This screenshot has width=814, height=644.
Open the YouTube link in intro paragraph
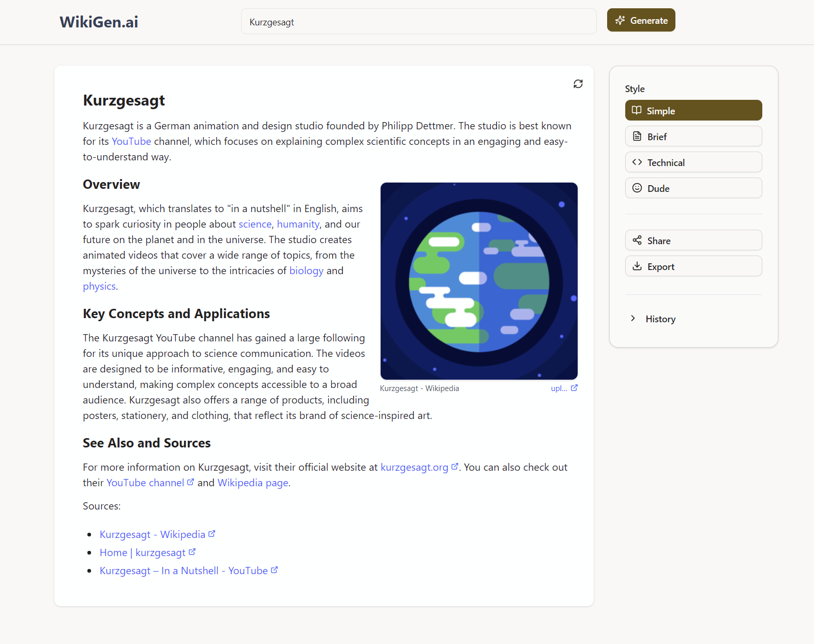(131, 141)
